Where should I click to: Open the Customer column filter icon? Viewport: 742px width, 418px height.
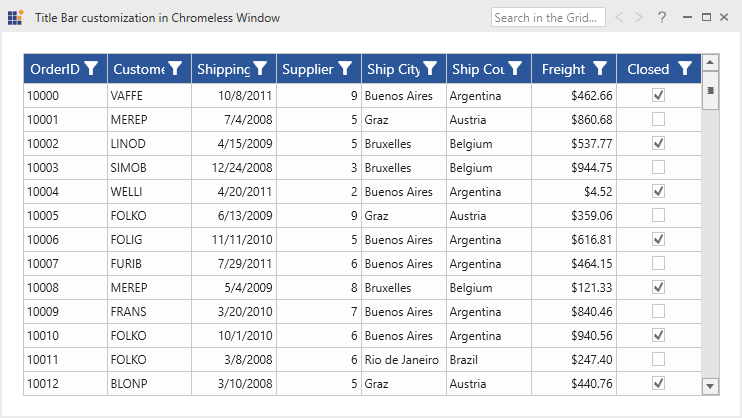[x=175, y=68]
